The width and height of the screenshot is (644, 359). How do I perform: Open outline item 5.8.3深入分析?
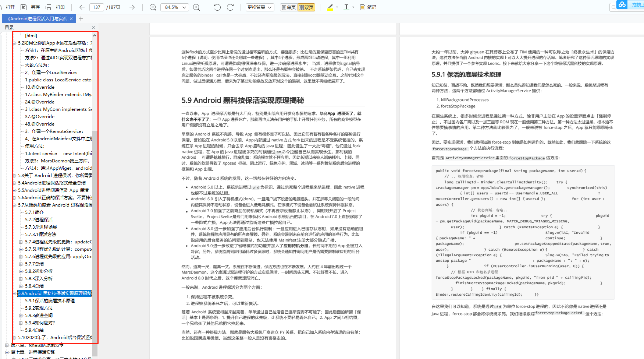(x=39, y=279)
